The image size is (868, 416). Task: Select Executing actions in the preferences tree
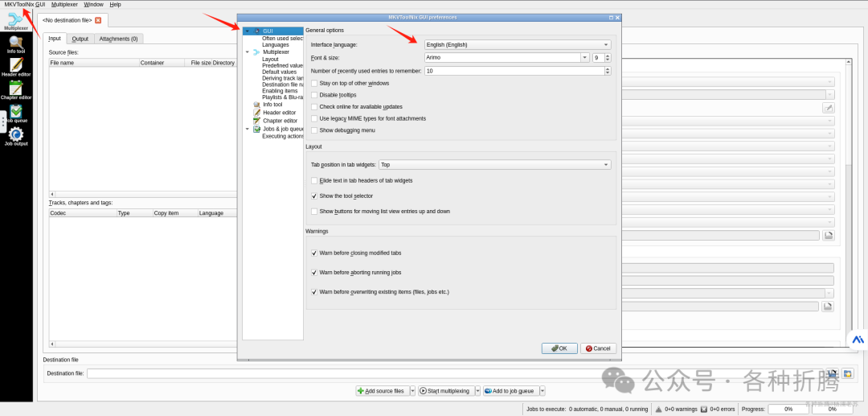[282, 136]
